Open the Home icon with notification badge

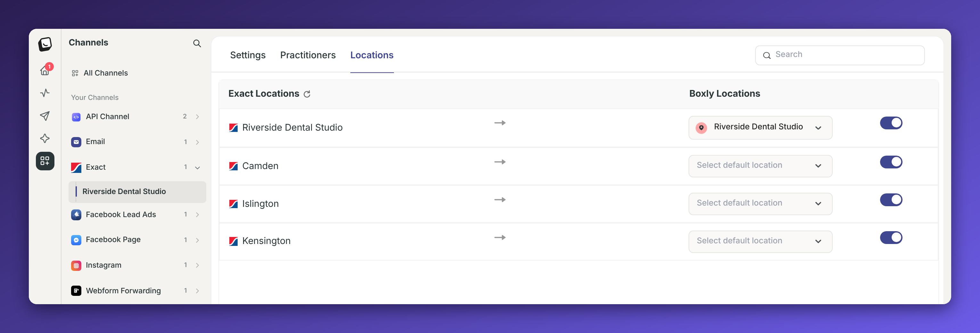point(45,70)
